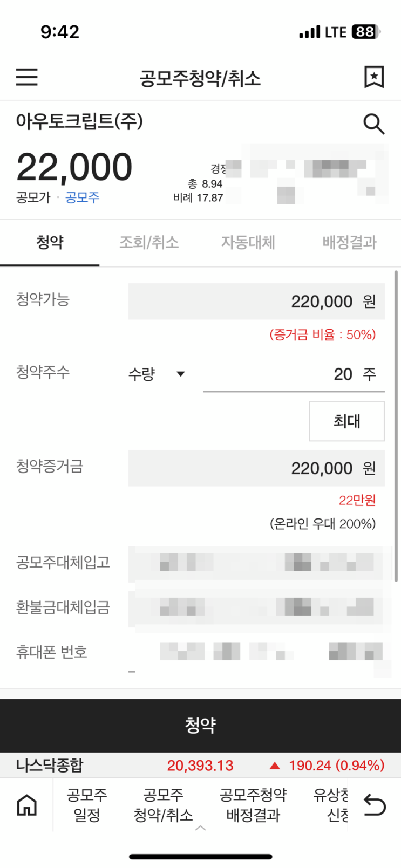
Task: Select the 청약 tab
Action: tap(50, 243)
